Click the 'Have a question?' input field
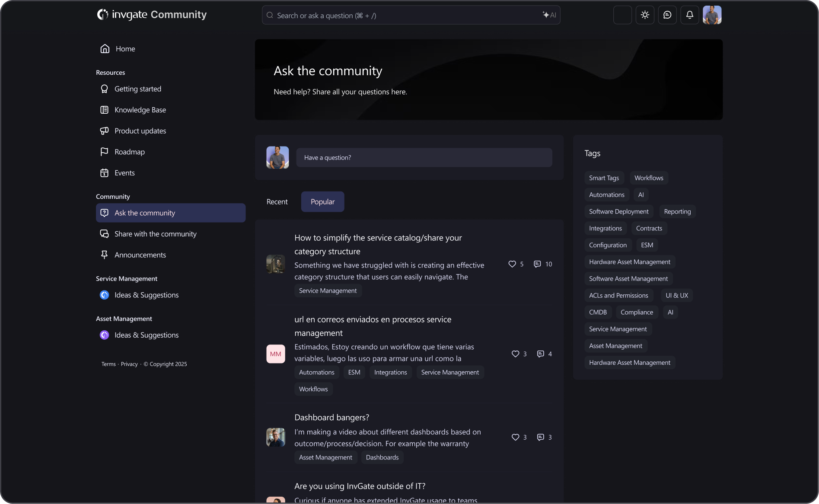Image resolution: width=819 pixels, height=504 pixels. tap(424, 158)
